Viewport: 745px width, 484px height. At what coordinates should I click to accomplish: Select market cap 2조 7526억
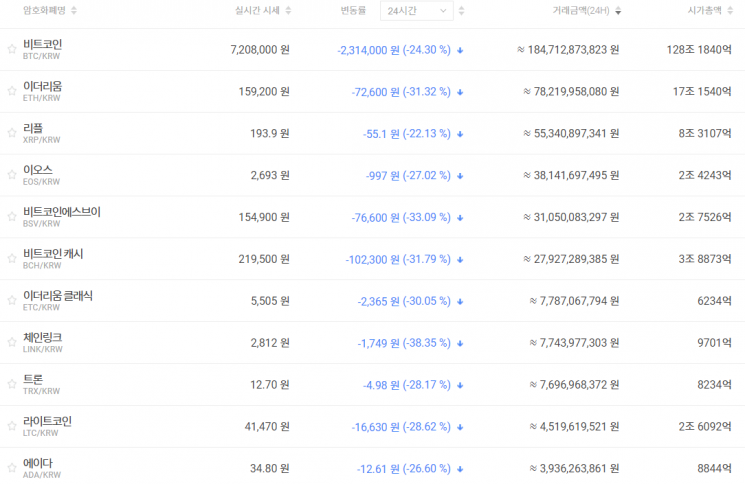705,217
